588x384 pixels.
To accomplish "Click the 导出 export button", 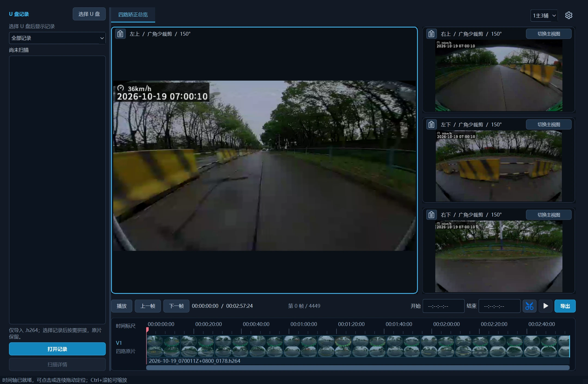I will click(565, 306).
